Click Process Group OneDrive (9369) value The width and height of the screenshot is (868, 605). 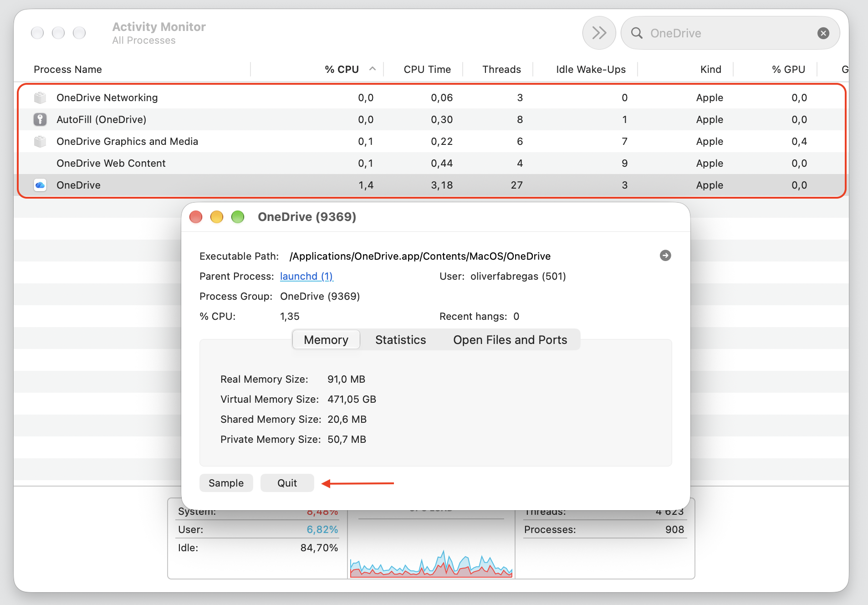320,296
